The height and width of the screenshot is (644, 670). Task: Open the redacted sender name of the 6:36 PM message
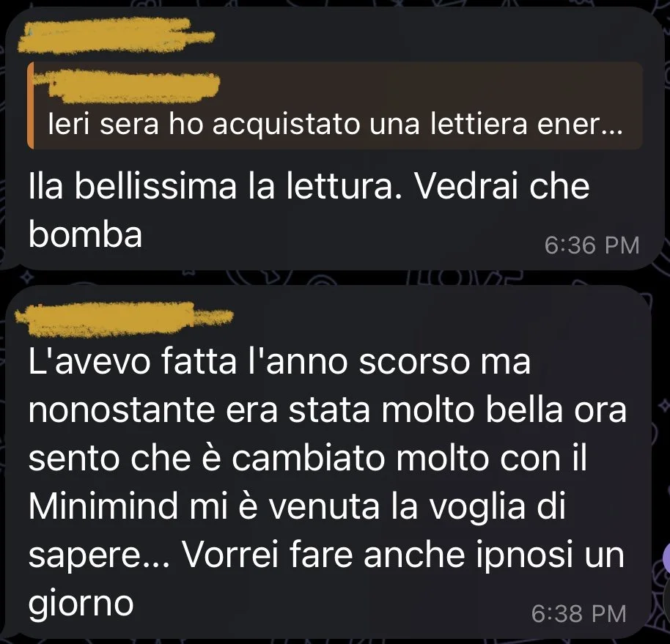click(x=115, y=35)
